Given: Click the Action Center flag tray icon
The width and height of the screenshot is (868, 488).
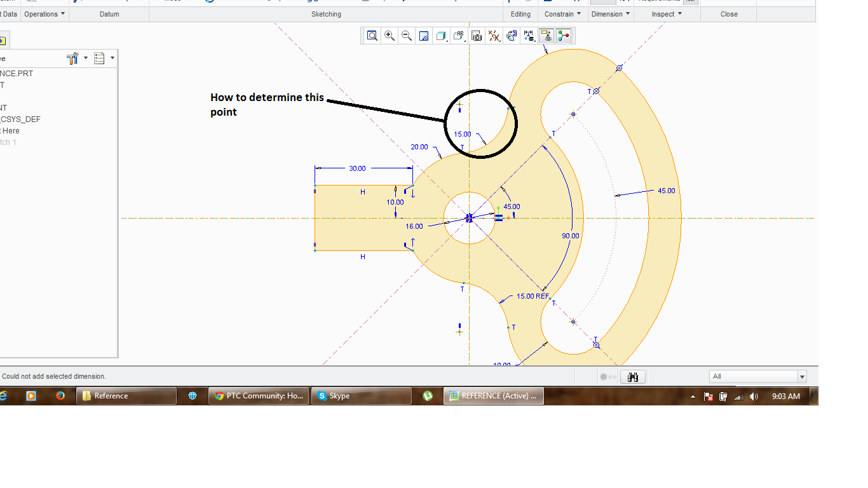Looking at the screenshot, I should pos(709,396).
